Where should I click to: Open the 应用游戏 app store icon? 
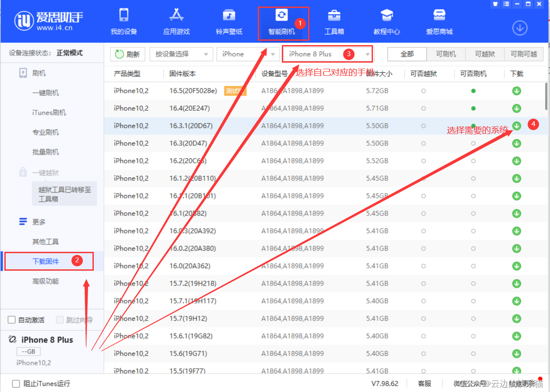pos(176,15)
